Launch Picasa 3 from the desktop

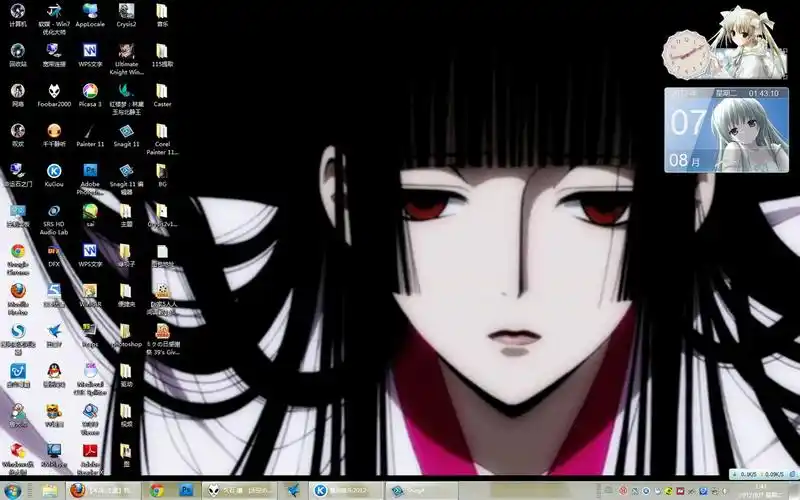click(x=90, y=91)
